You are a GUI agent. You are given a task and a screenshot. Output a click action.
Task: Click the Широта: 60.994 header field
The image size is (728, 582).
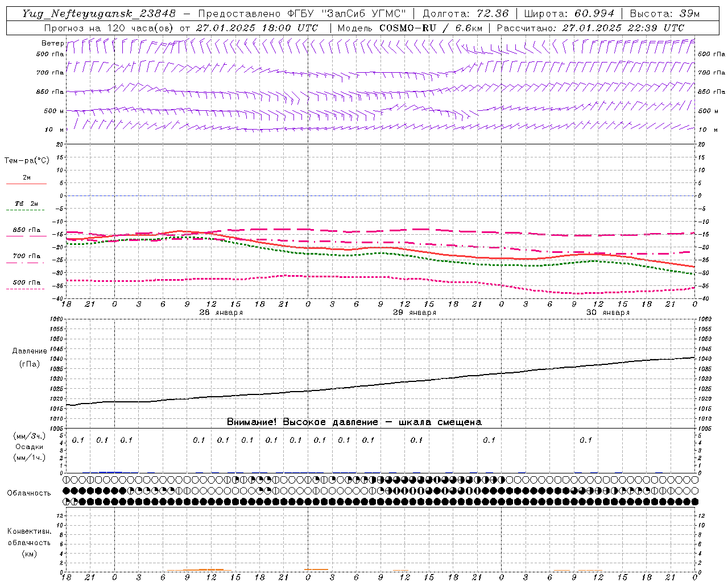click(569, 14)
